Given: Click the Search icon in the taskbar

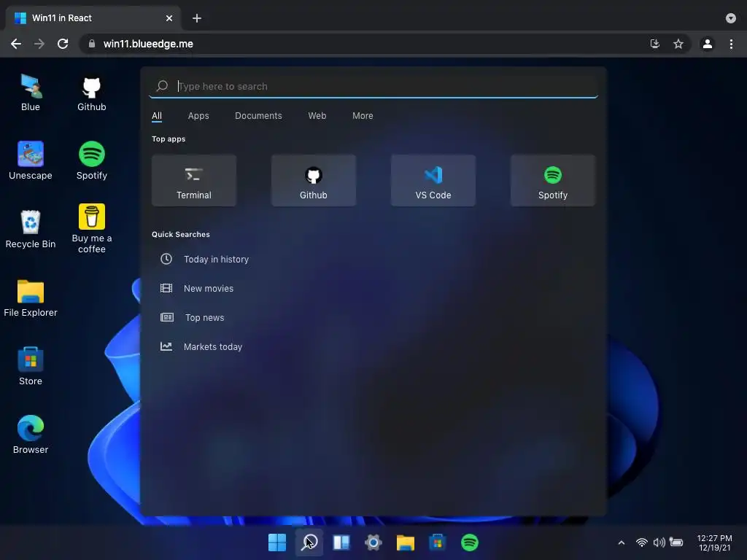Looking at the screenshot, I should coord(309,542).
